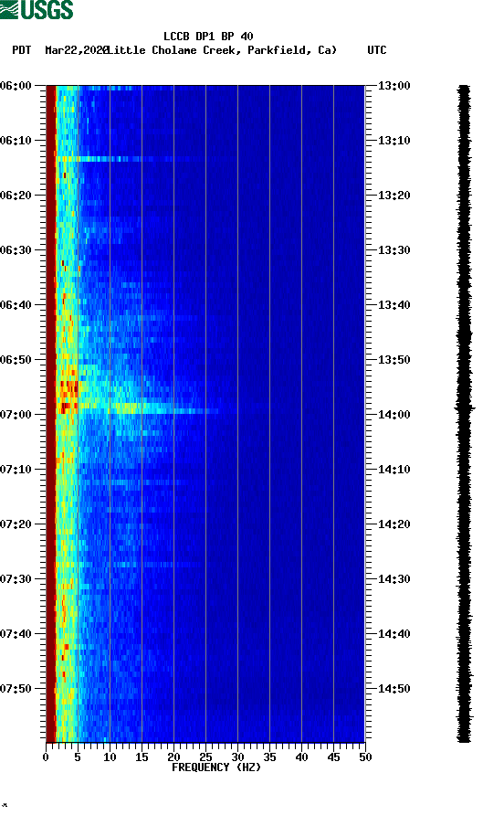Click the '07:20' PDT time label

pos(16,524)
